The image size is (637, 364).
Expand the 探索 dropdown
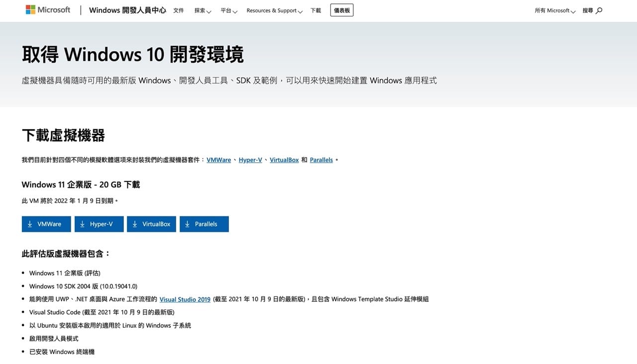tap(203, 10)
